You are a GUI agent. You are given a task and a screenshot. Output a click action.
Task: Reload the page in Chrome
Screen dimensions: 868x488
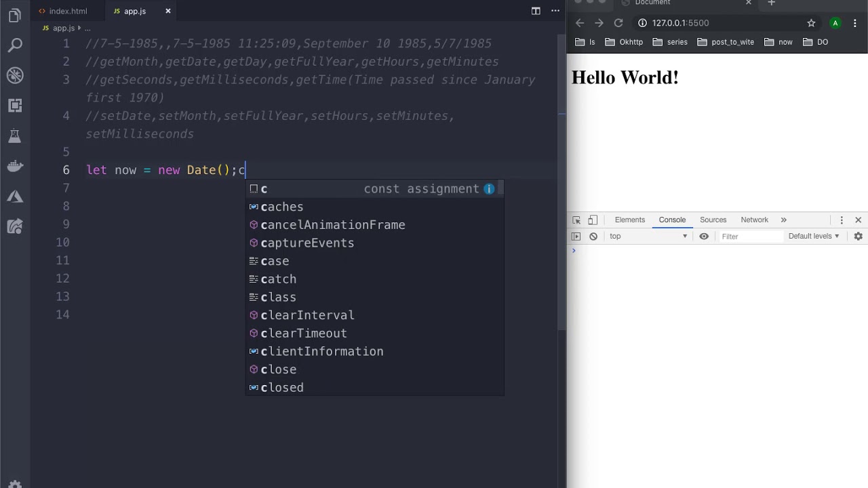click(x=618, y=23)
